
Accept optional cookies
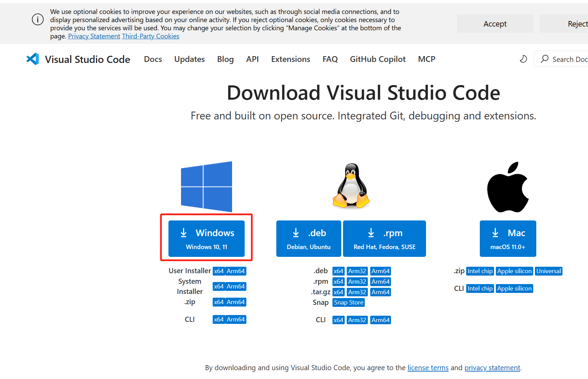tap(495, 23)
